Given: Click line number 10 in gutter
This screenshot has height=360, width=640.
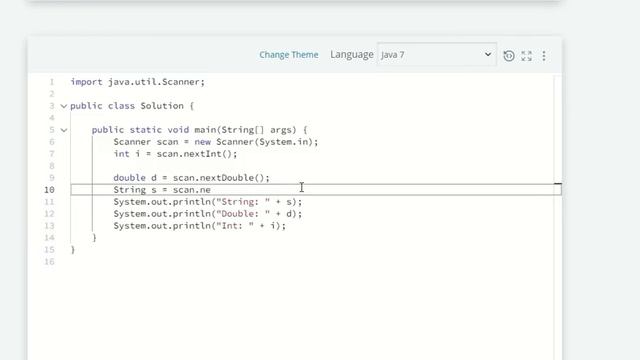Looking at the screenshot, I should [49, 190].
